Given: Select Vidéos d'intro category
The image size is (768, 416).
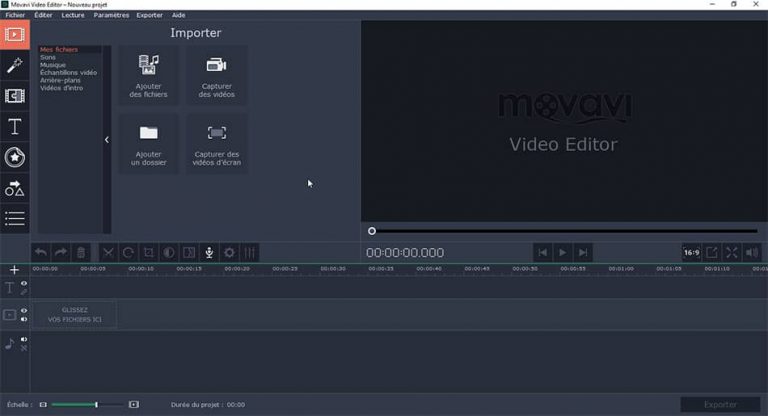Looking at the screenshot, I should click(x=62, y=88).
